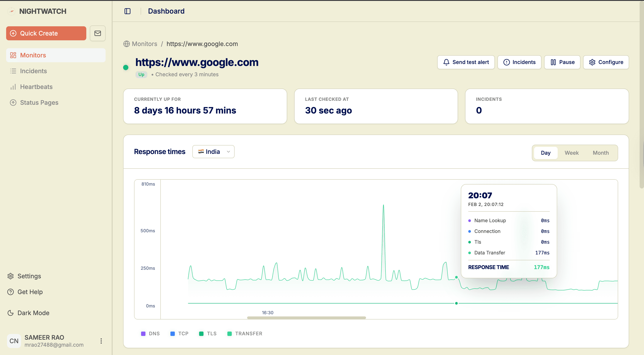Viewport: 644px width, 355px height.
Task: Open the Configure gear button
Action: click(606, 62)
